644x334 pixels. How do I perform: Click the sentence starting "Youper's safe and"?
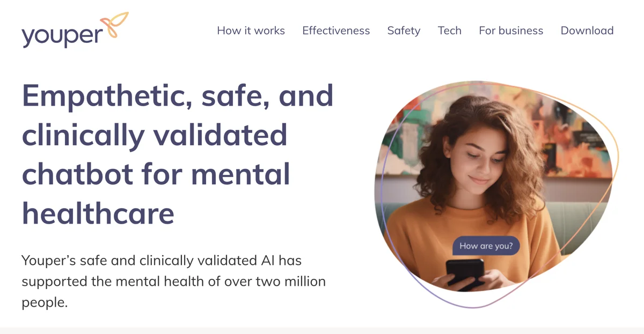pyautogui.click(x=174, y=281)
